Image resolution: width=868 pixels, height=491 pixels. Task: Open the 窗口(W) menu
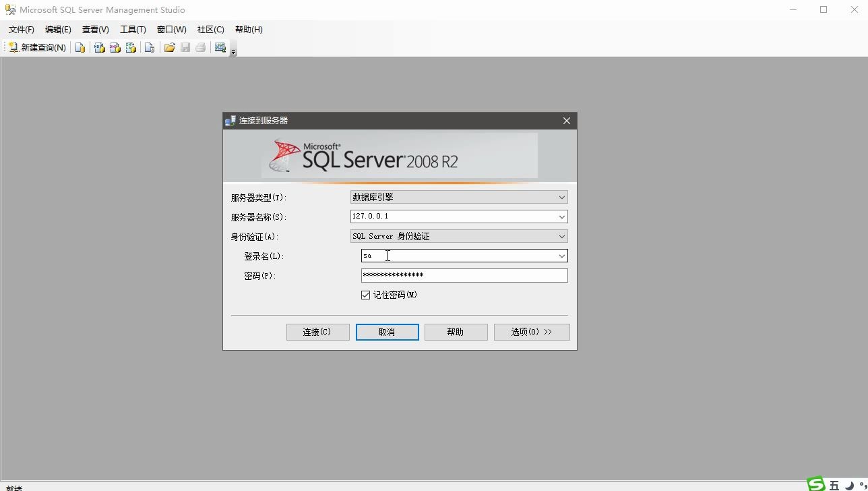[x=171, y=30]
